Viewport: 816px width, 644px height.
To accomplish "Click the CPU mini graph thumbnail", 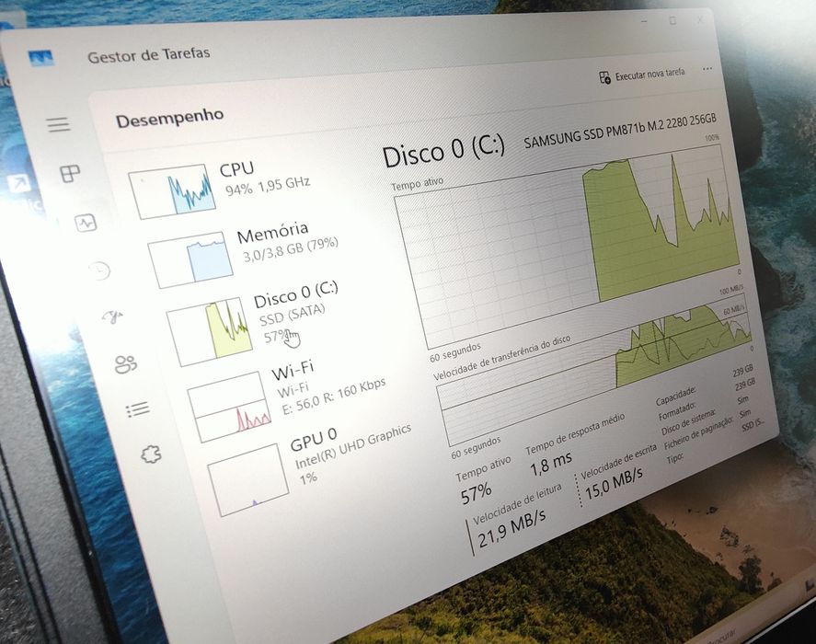I will [172, 191].
